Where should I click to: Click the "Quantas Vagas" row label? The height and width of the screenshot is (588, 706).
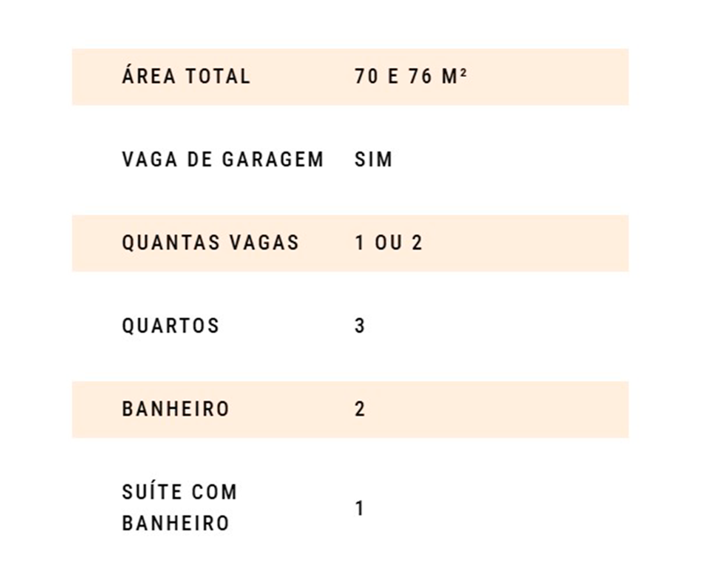[x=210, y=243]
